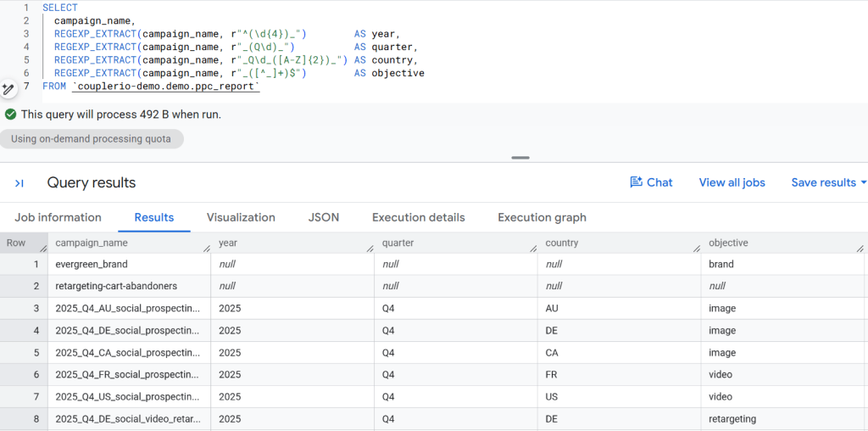Click the 2025_Q4_DE_social_video_retar campaign cell
This screenshot has width=868, height=431.
tap(129, 419)
